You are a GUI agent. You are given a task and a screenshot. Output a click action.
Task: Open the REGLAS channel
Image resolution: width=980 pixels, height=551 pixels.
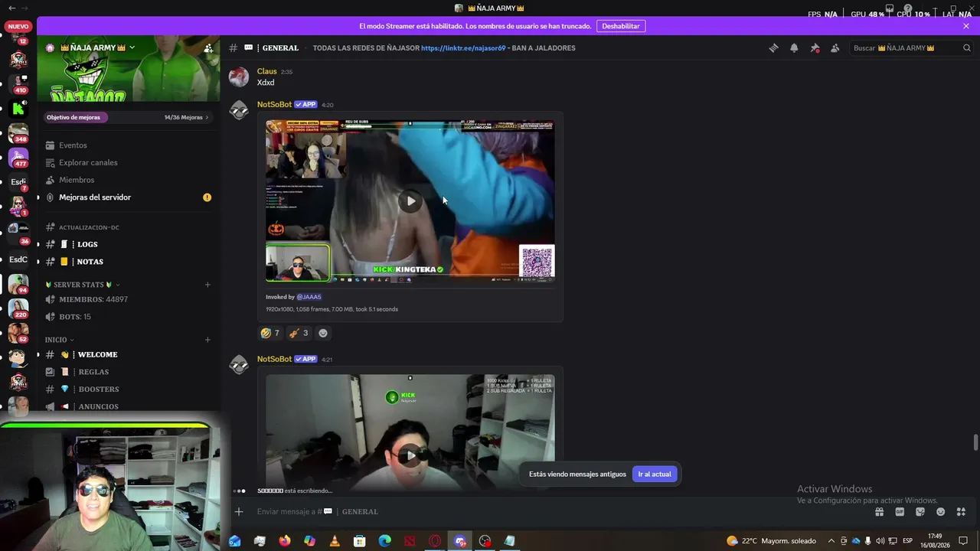point(129,372)
